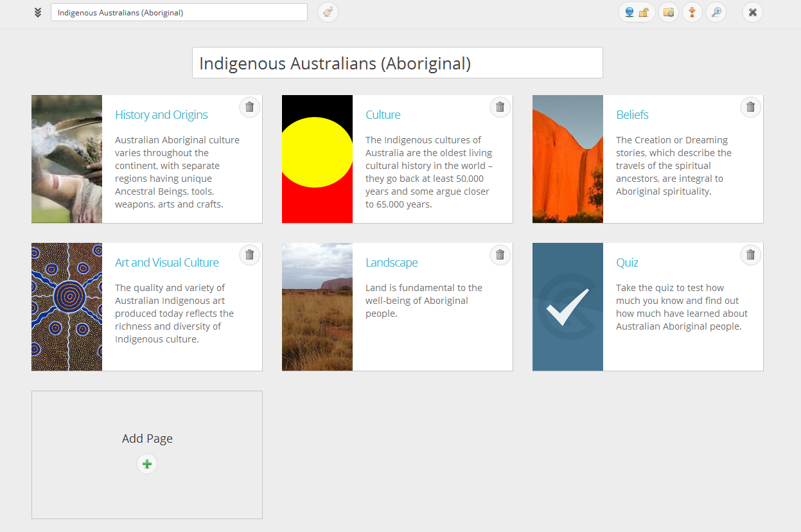The width and height of the screenshot is (801, 532).
Task: Open the Quiz page link
Action: click(627, 263)
